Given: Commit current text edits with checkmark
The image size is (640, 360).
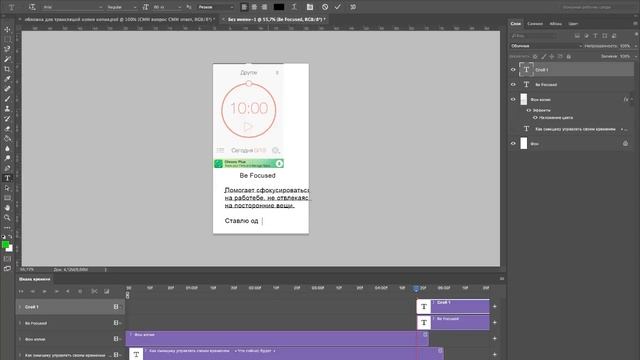Looking at the screenshot, I should click(x=338, y=7).
